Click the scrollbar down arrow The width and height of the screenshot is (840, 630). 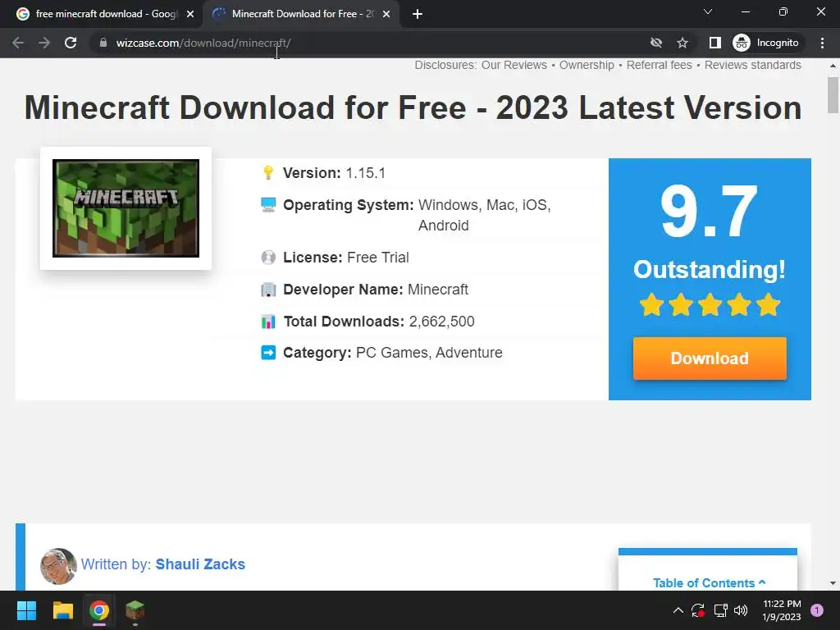point(833,583)
